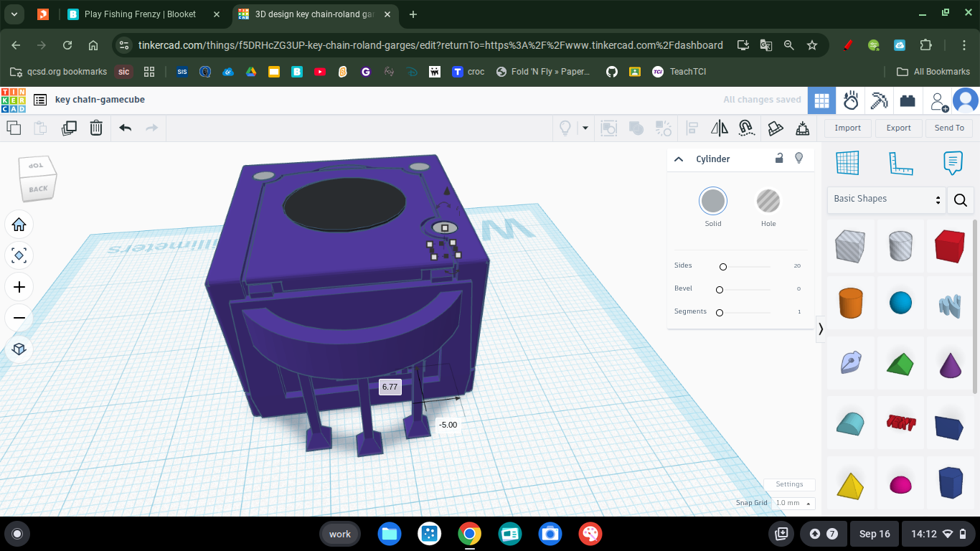
Task: Collapse the Cylinder properties panel
Action: click(679, 159)
